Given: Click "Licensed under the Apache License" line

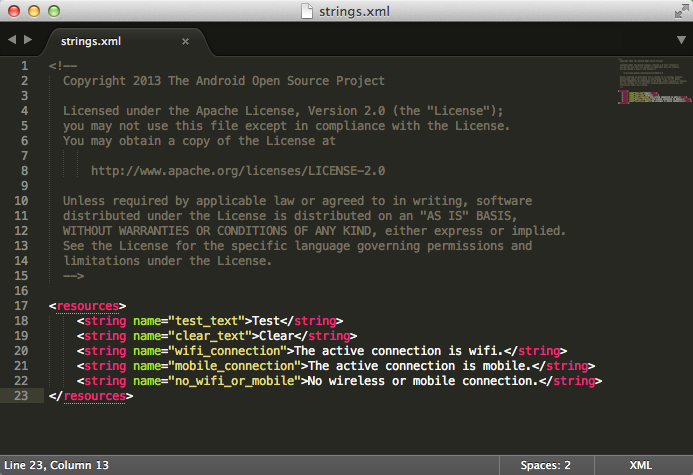Looking at the screenshot, I should (x=283, y=111).
